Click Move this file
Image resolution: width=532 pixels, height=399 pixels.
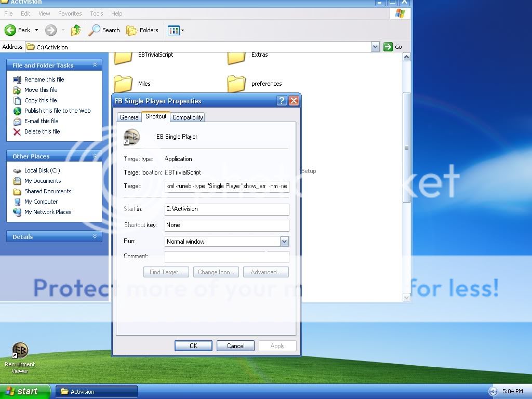pos(41,90)
